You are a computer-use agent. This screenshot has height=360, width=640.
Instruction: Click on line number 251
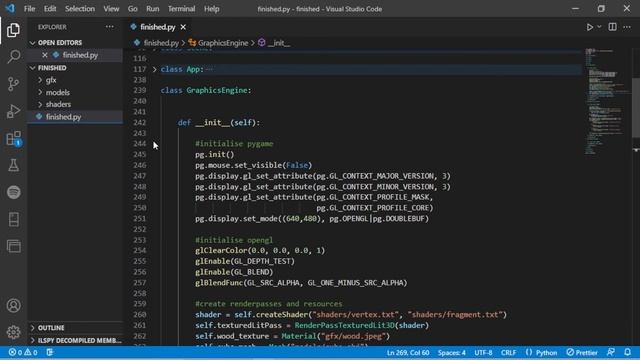pyautogui.click(x=139, y=219)
